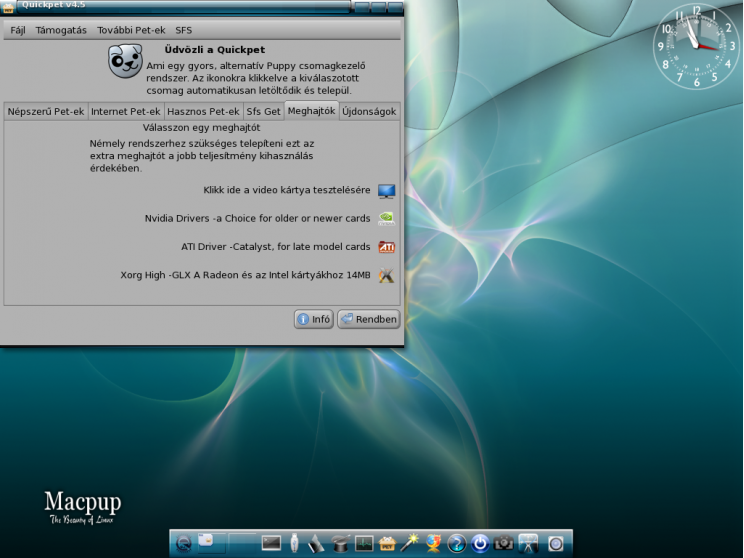Click 'ATI Driver -Catalyst, for late model cards' text
Image resolution: width=744 pixels, height=558 pixels.
(x=275, y=247)
